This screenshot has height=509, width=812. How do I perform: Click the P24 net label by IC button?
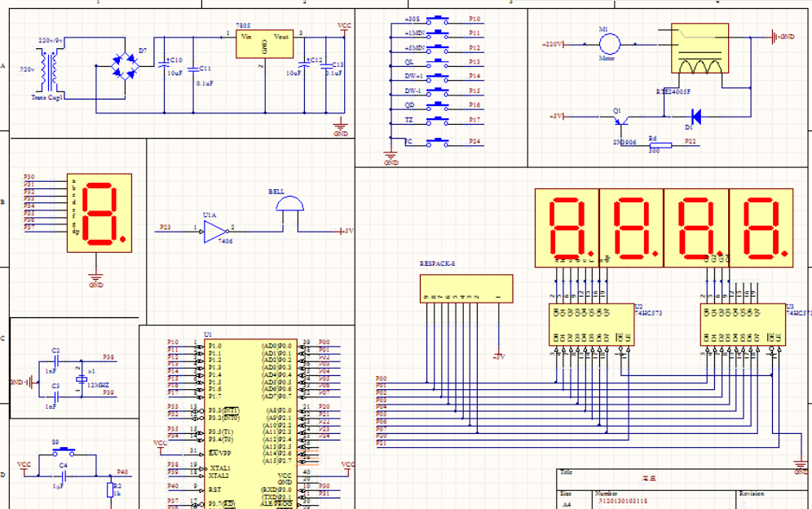tap(474, 141)
